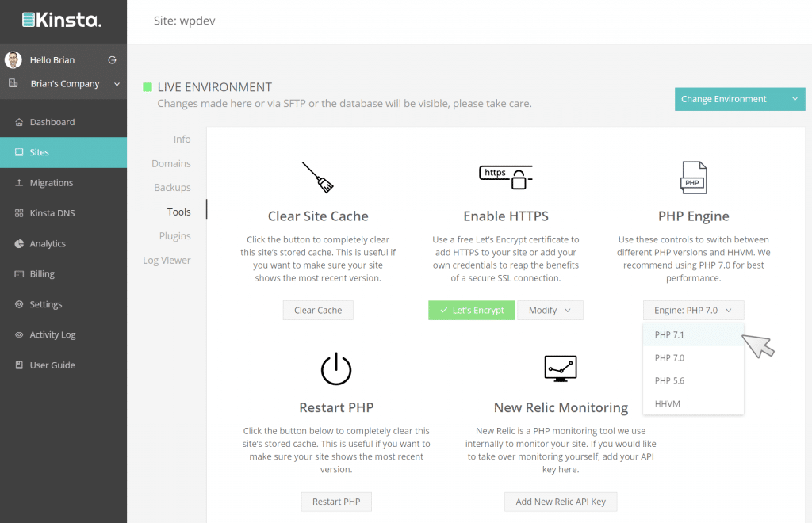Click the power icon above Restart PHP
The width and height of the screenshot is (812, 523).
click(x=336, y=369)
